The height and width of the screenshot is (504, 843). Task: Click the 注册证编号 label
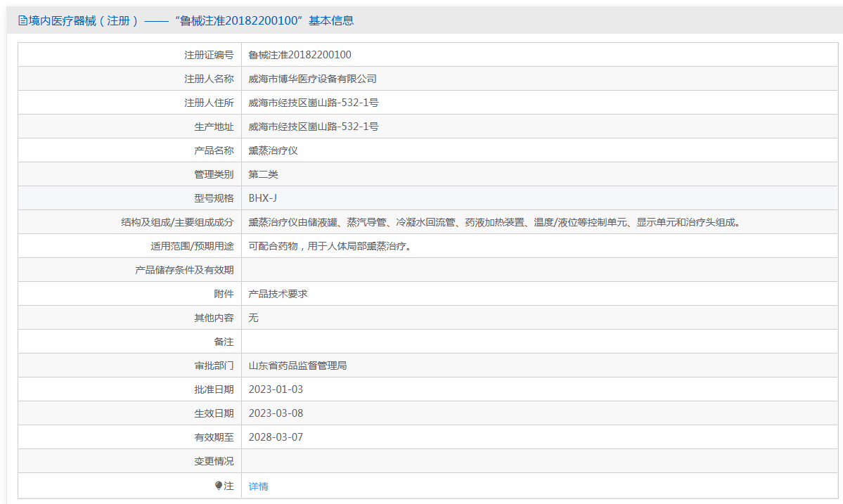pos(209,55)
